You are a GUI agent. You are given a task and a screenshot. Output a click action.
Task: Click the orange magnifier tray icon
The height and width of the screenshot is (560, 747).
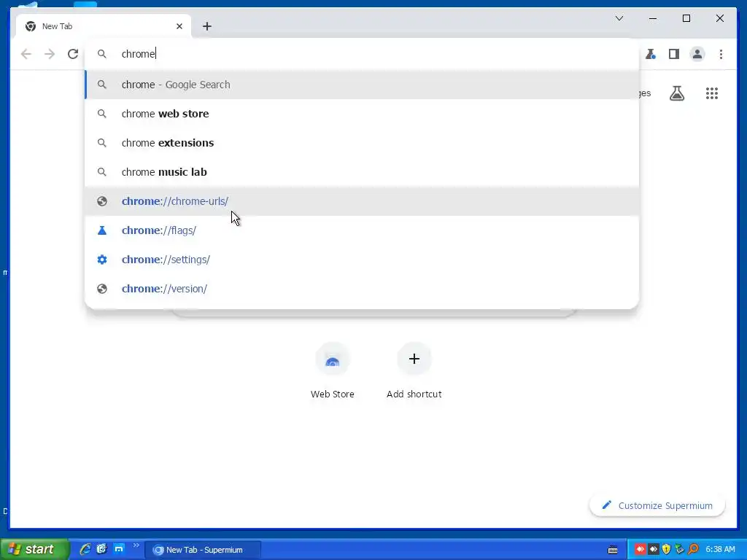(694, 550)
